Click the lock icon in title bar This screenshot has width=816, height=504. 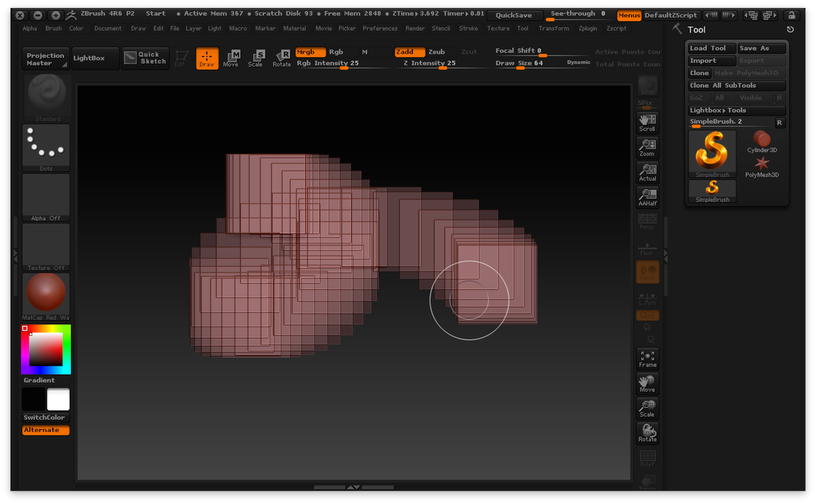(x=791, y=16)
